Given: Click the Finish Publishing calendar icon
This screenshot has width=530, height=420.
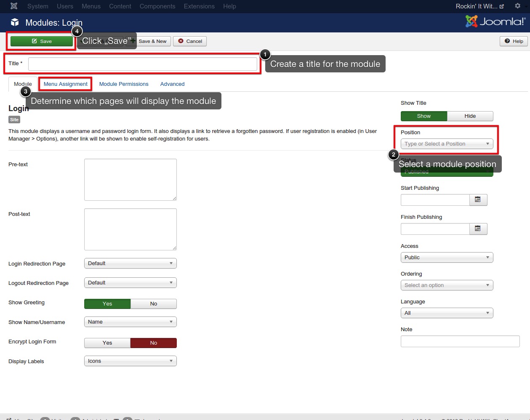Looking at the screenshot, I should coord(478,229).
